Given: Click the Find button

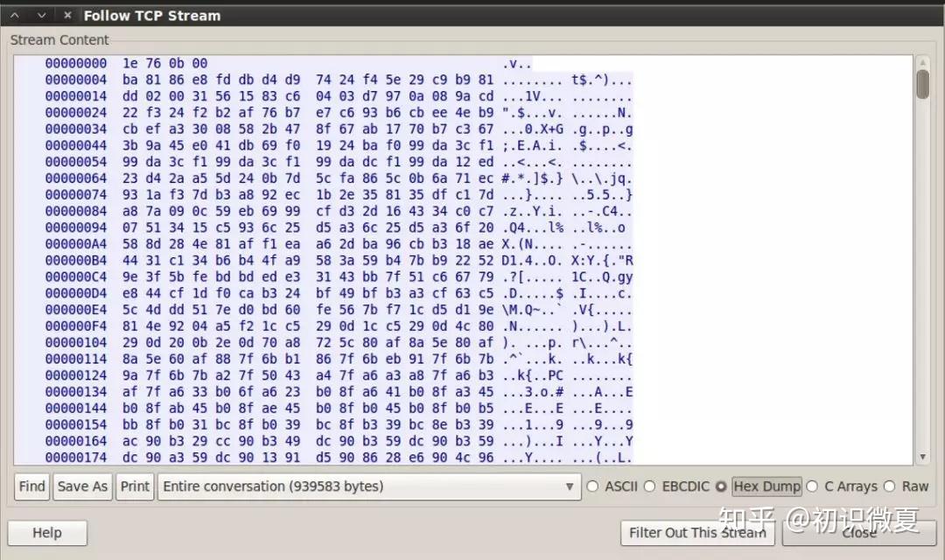Looking at the screenshot, I should tap(31, 486).
